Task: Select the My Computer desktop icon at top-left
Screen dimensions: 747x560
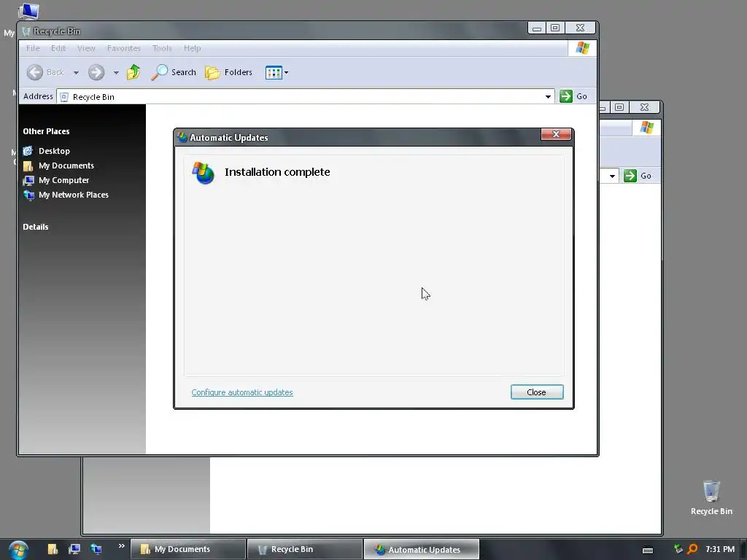Action: click(x=28, y=11)
